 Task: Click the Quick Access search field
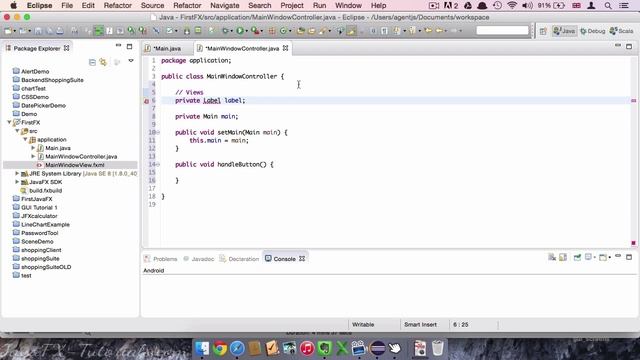coord(502,31)
